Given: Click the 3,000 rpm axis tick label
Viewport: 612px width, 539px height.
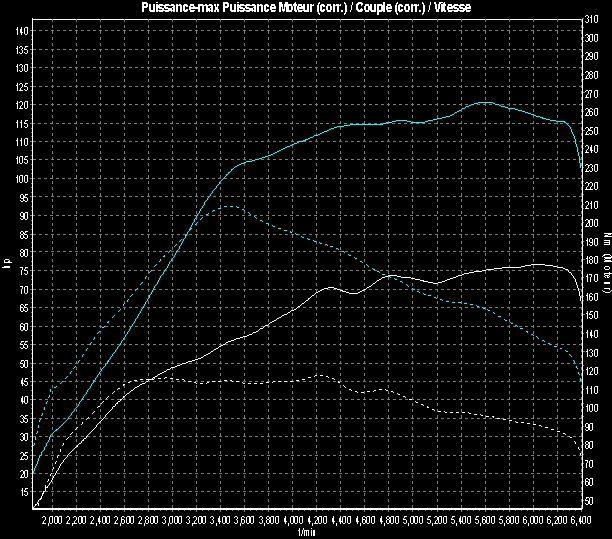Looking at the screenshot, I should point(173,521).
